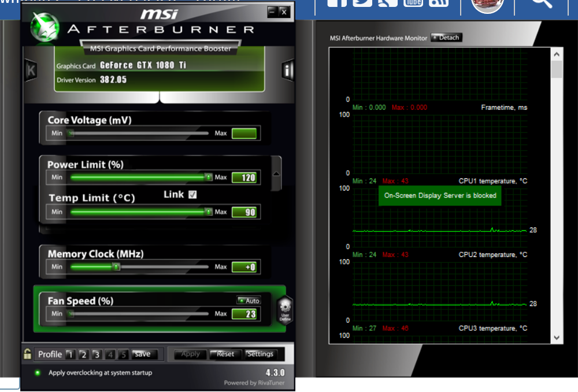
Task: Click the GeForce GTX 1080 Ti card name
Action: click(x=143, y=65)
